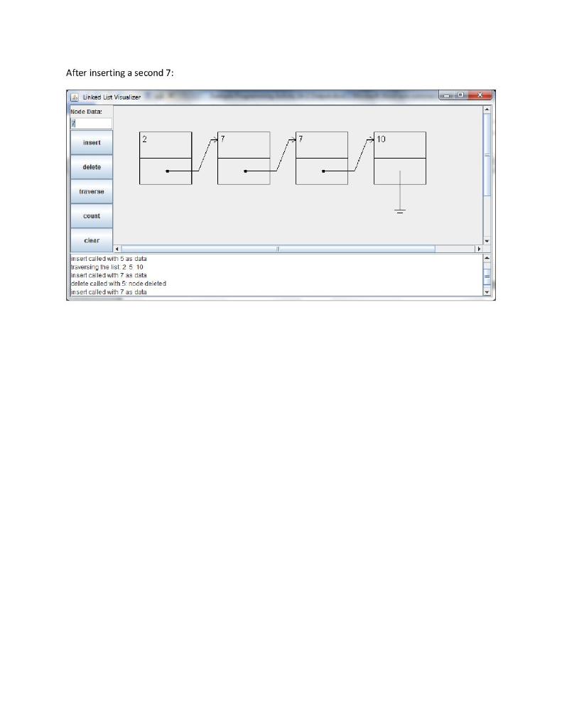
Task: Click the Java icon in title bar
Action: tap(75, 97)
